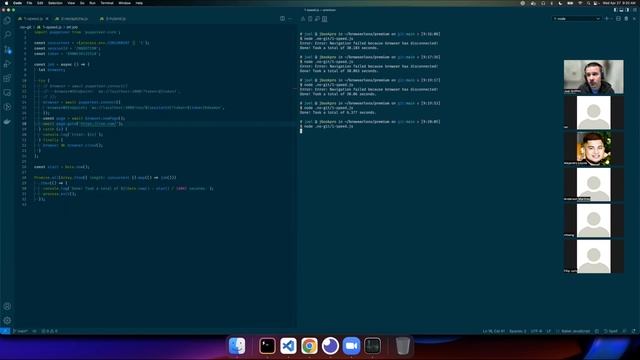640x360 pixels.
Task: Open the Manage gear in activity bar
Action: point(7,321)
